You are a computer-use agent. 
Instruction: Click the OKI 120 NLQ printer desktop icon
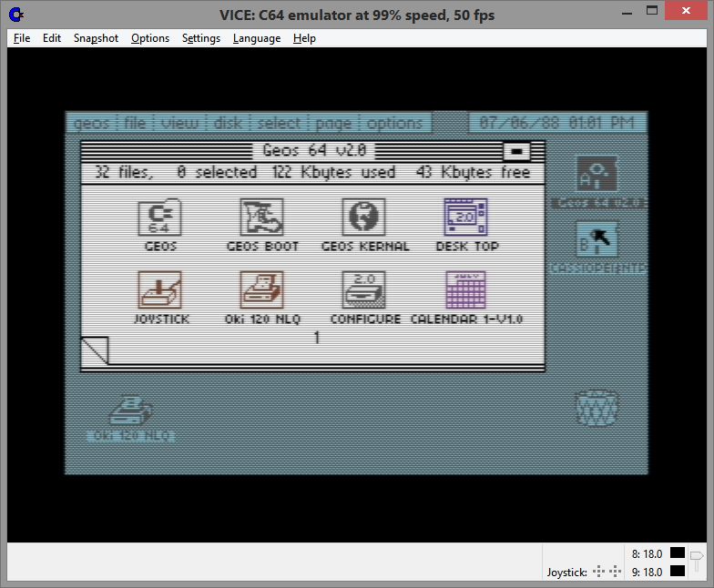(131, 411)
